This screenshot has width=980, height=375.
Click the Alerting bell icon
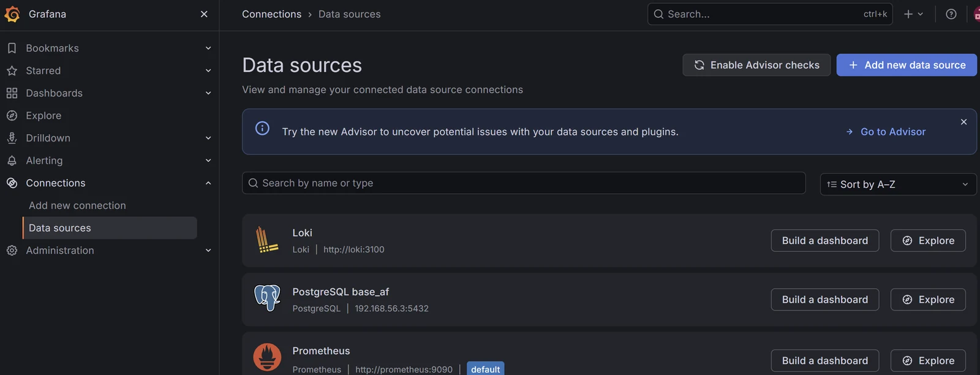(12, 161)
